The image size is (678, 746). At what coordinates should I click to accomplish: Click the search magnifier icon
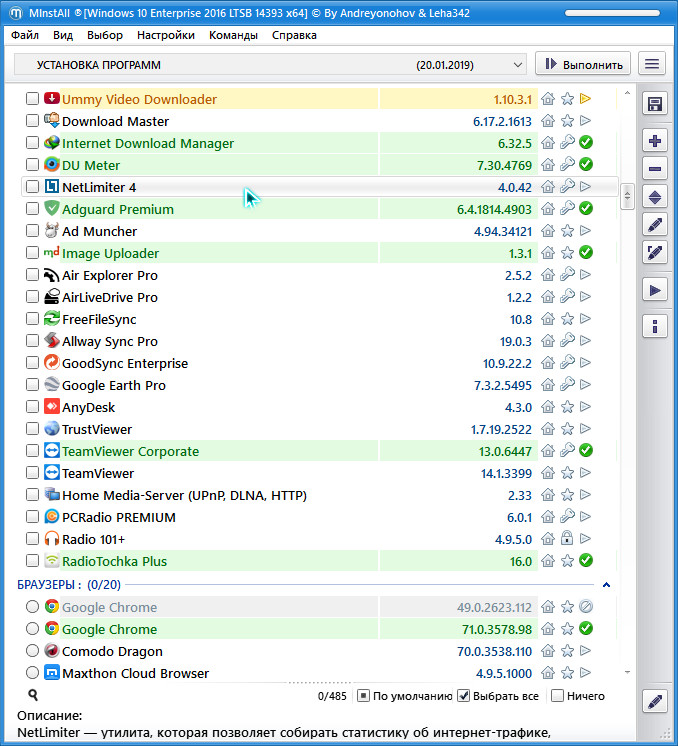33,695
